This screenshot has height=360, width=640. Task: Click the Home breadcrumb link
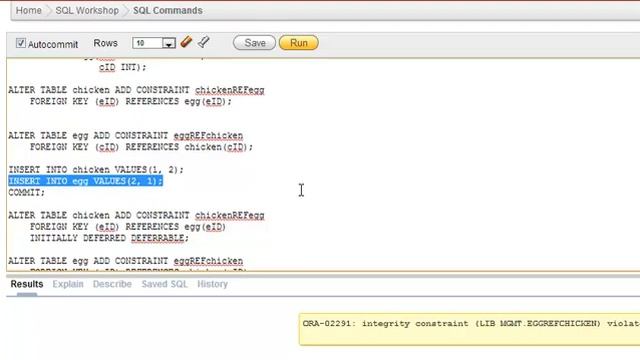point(29,10)
